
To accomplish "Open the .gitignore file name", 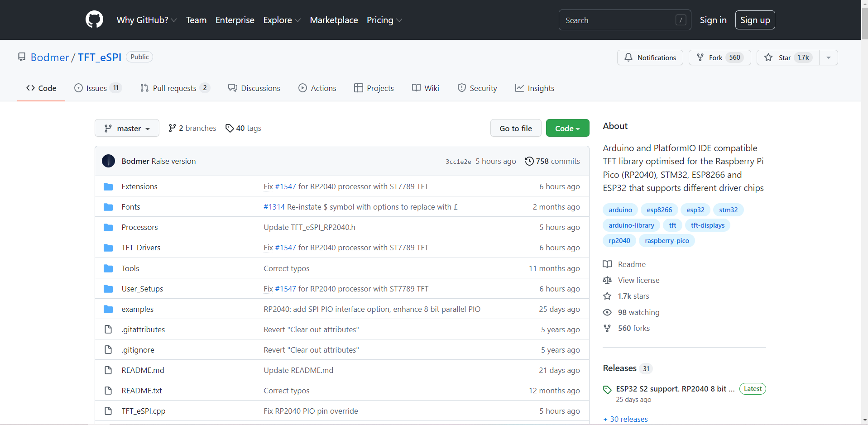I will click(x=138, y=350).
